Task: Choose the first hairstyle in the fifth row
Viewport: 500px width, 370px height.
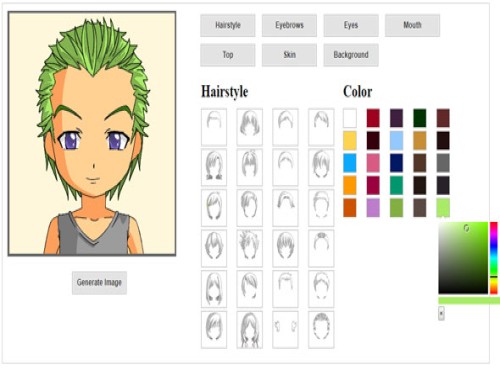Action: [x=214, y=289]
